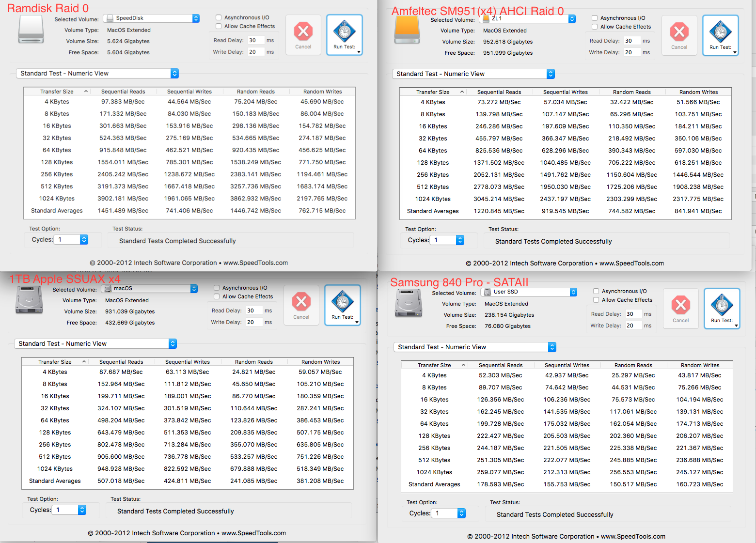Open Standard Test view dropdown in Ramdisk window
This screenshot has width=756, height=543.
click(97, 73)
